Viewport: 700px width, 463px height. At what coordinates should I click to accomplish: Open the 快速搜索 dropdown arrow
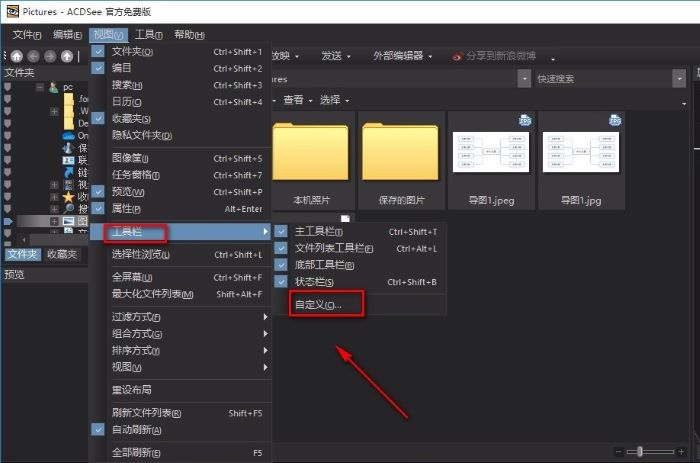click(x=679, y=79)
